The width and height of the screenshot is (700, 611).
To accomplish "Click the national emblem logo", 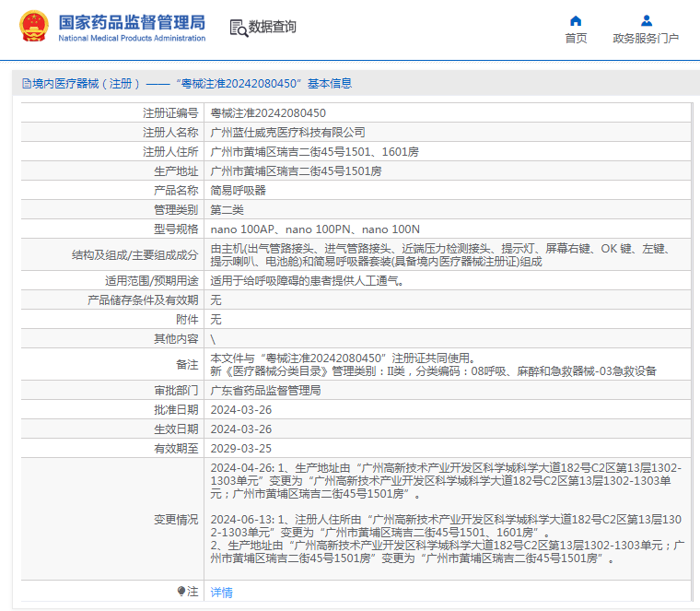I will pyautogui.click(x=34, y=27).
